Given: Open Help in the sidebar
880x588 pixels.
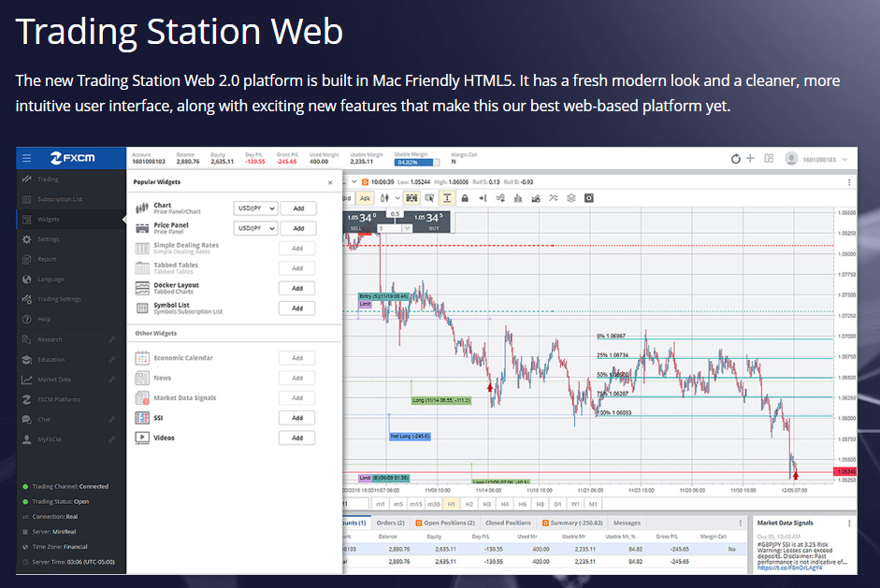Looking at the screenshot, I should click(71, 320).
